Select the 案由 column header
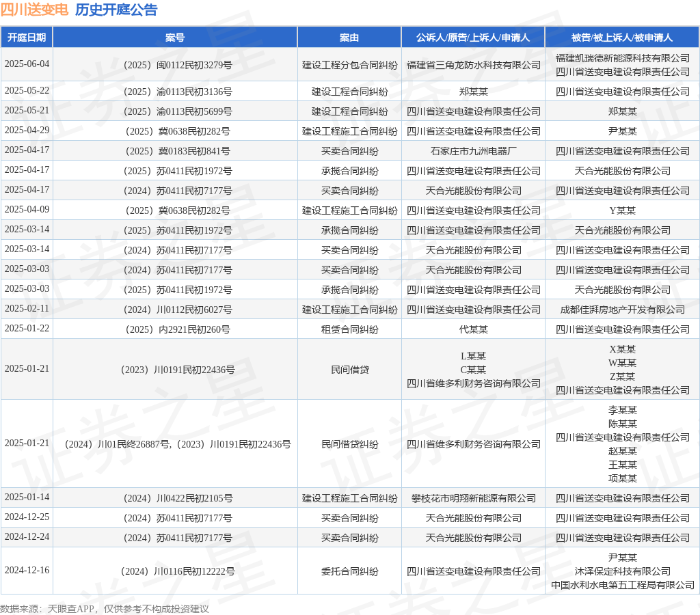Image resolution: width=700 pixels, height=615 pixels. pyautogui.click(x=349, y=38)
